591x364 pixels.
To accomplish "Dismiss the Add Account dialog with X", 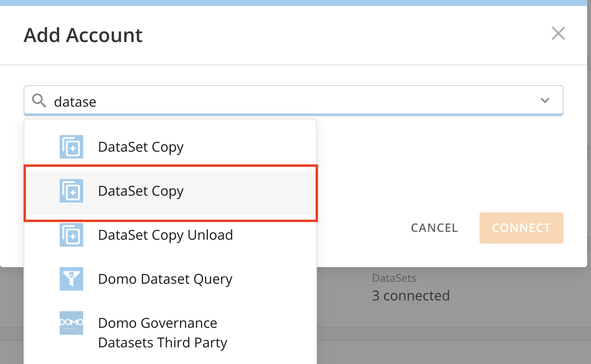I will [x=558, y=33].
